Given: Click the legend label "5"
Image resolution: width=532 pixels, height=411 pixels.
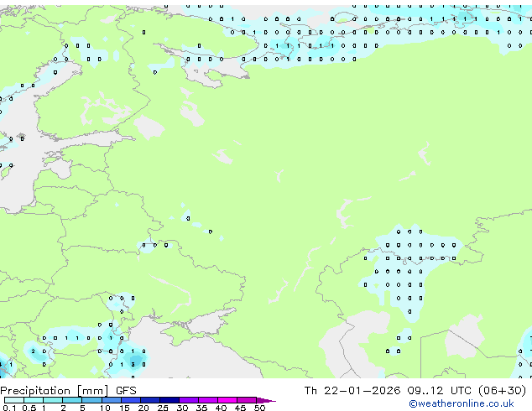Looking at the screenshot, I should [x=82, y=408].
